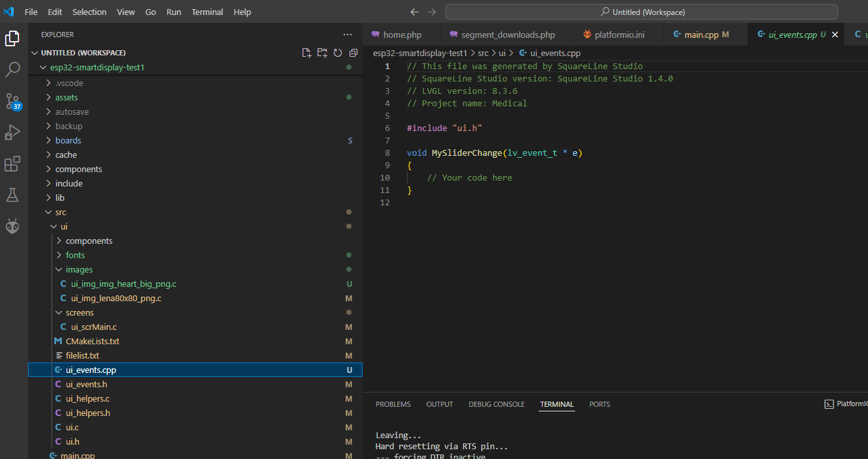Open the Help menu
The height and width of the screenshot is (459, 868).
[242, 12]
